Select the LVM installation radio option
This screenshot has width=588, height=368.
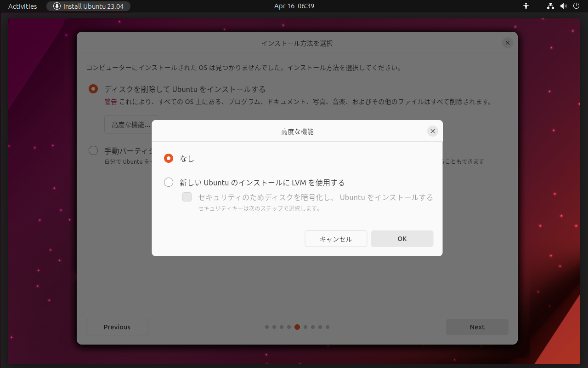tap(169, 182)
